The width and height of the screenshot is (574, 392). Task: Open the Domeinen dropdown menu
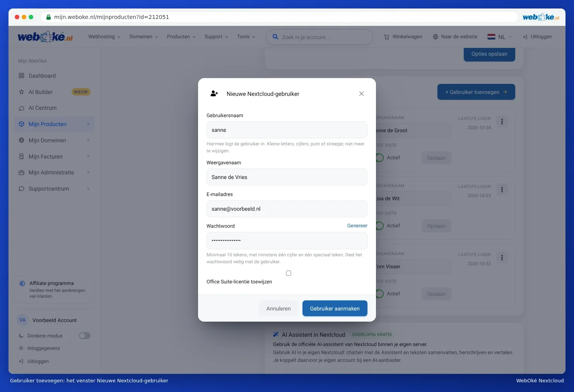pos(144,37)
